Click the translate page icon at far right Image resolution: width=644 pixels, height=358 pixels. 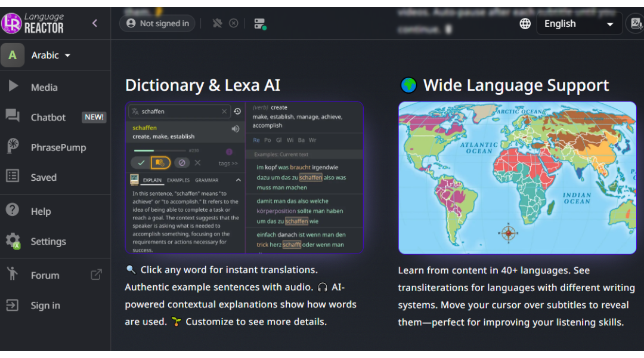click(x=636, y=24)
